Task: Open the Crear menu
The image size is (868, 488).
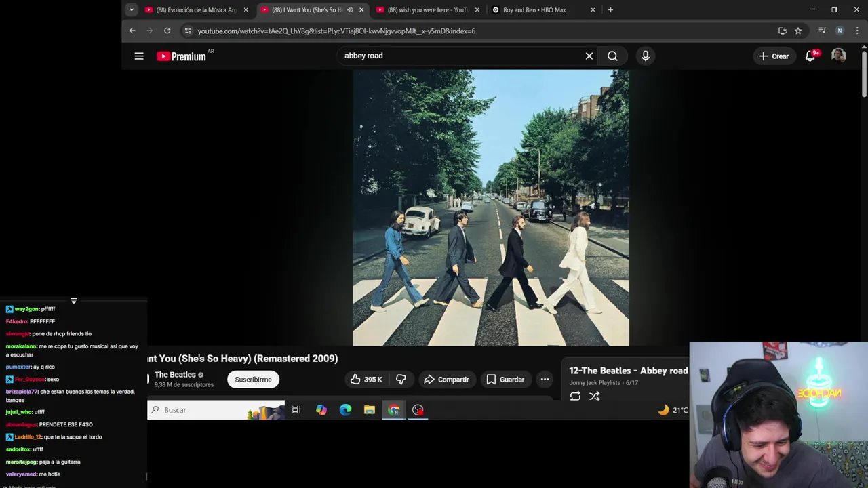Action: (774, 56)
